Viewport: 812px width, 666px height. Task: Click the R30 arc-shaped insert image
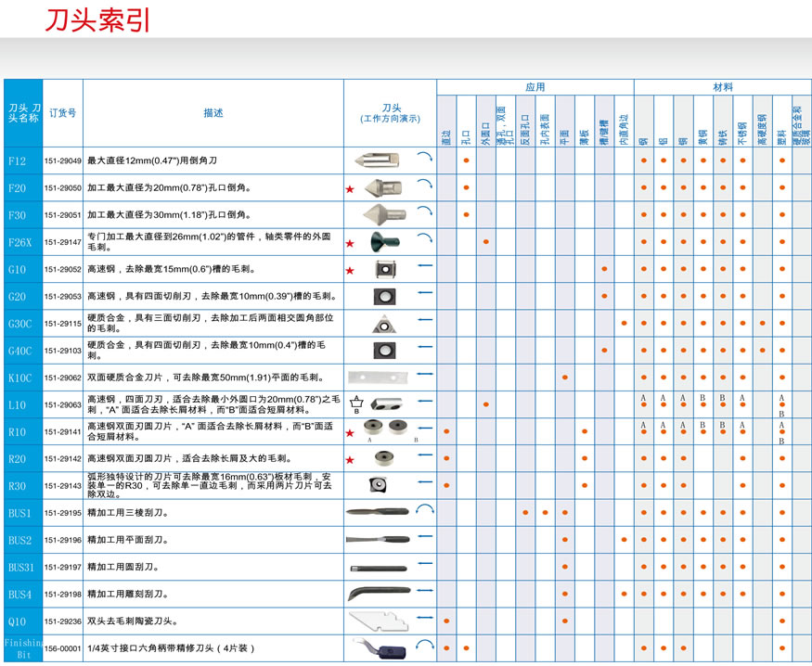(377, 484)
